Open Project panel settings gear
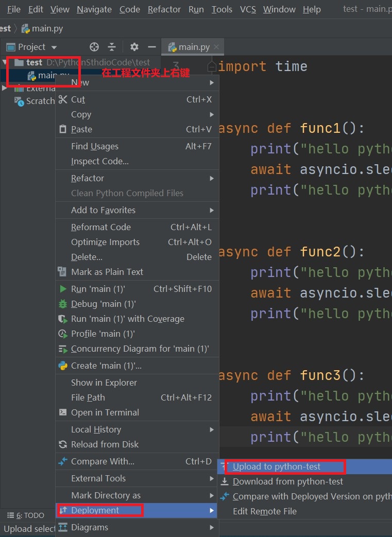The width and height of the screenshot is (392, 537). (134, 47)
